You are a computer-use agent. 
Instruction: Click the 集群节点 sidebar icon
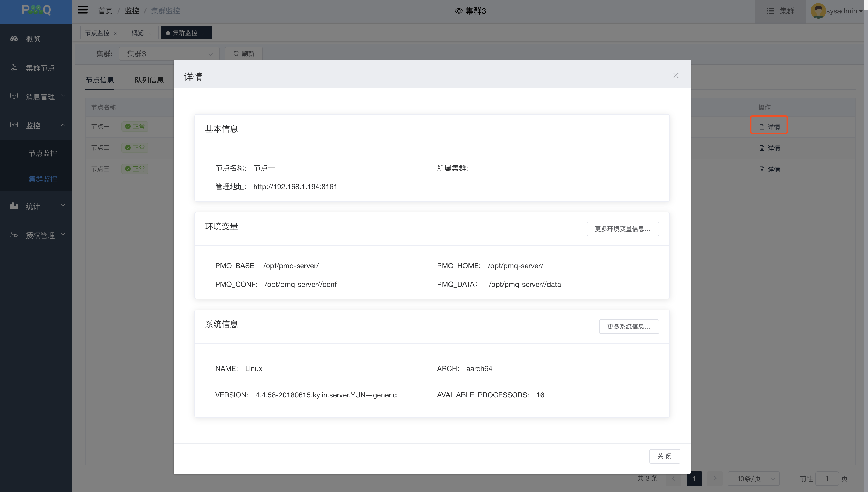(x=14, y=68)
